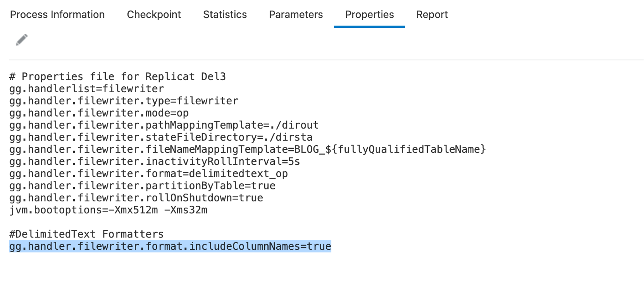
Task: View the Report tab
Action: click(x=432, y=15)
